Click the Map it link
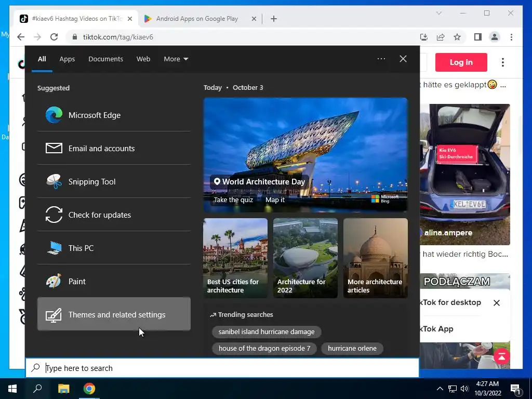 [x=275, y=199]
